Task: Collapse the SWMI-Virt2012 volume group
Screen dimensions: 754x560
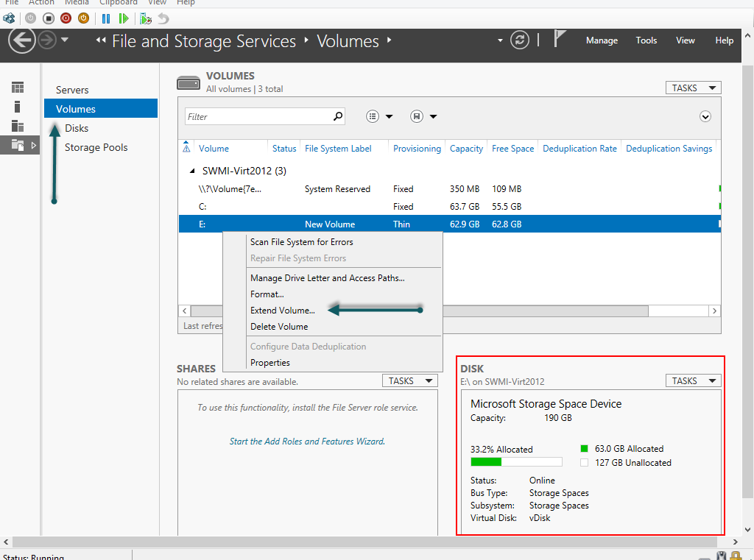Action: pos(191,171)
